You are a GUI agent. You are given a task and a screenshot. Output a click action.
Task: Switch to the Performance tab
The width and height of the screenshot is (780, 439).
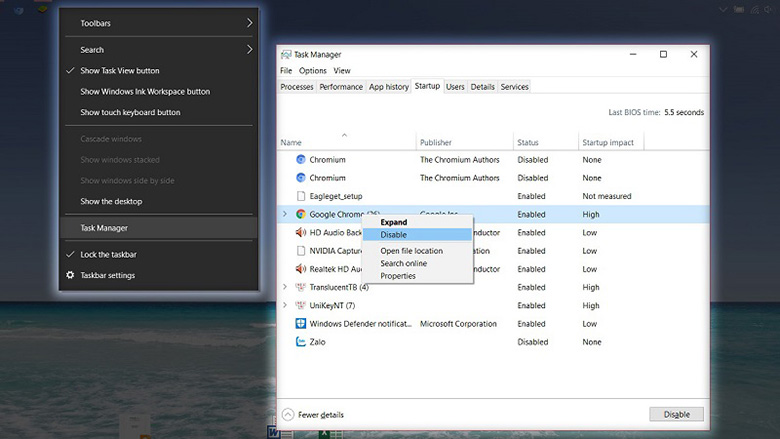click(341, 87)
